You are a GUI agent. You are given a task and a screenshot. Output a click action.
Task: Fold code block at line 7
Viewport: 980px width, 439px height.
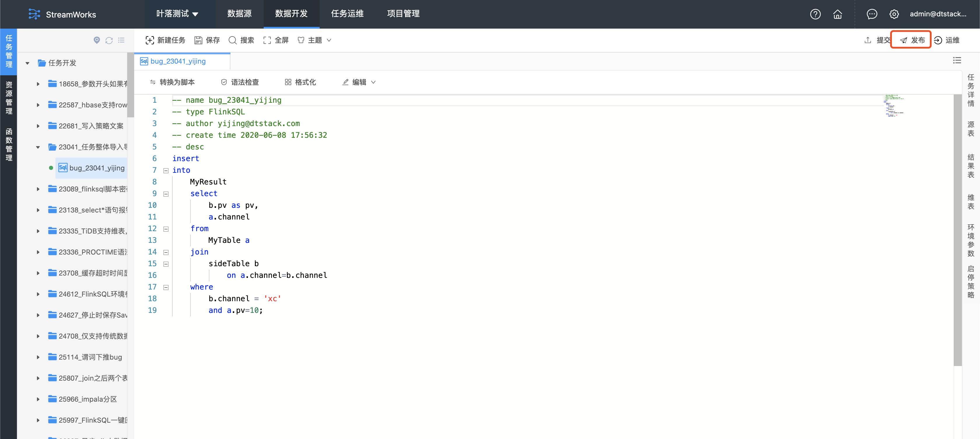(x=166, y=170)
